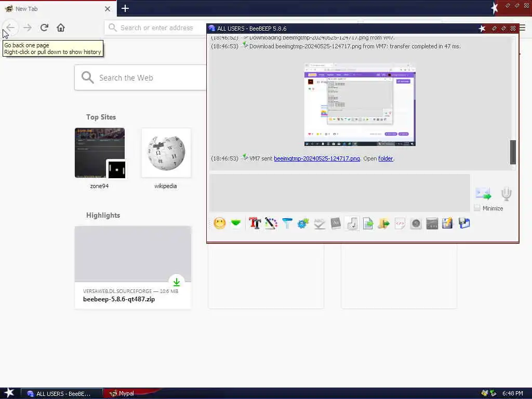The width and height of the screenshot is (532, 399).
Task: Click the Search or enter address bar
Action: [x=156, y=28]
